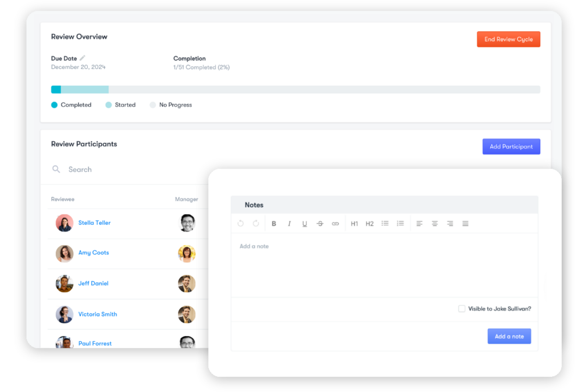588x392 pixels.
Task: Insert a hyperlink using the link icon
Action: [x=335, y=223]
